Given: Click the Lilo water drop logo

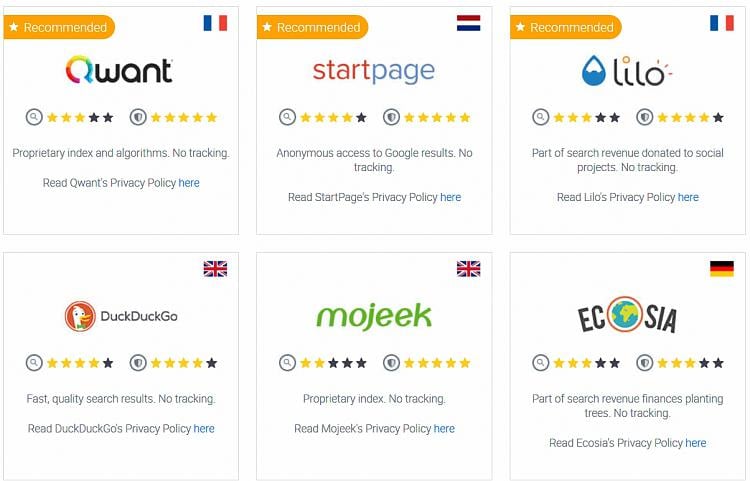Looking at the screenshot, I should point(595,70).
